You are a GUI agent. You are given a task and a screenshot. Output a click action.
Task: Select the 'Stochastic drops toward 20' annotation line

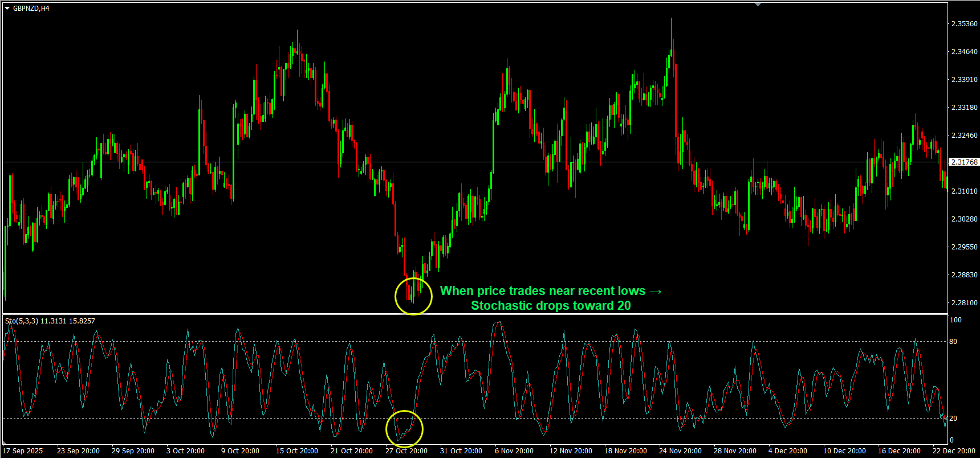pyautogui.click(x=551, y=306)
